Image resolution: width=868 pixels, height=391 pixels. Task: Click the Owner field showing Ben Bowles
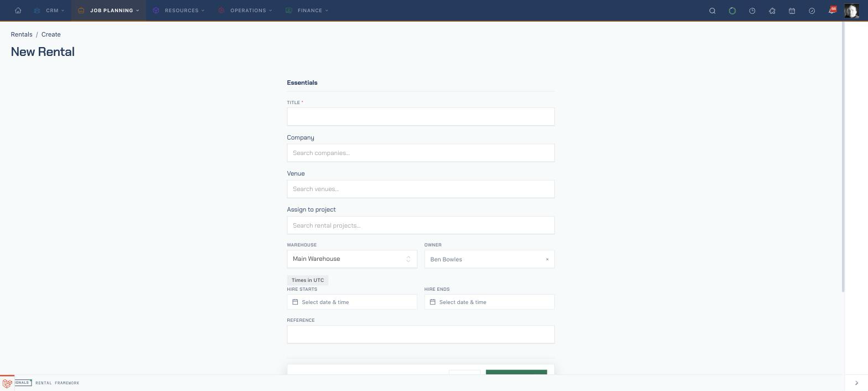(489, 259)
